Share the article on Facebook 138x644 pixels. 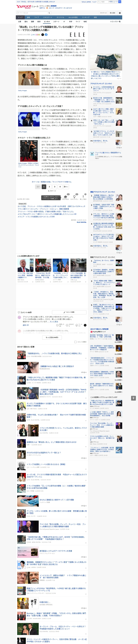(46, 35)
